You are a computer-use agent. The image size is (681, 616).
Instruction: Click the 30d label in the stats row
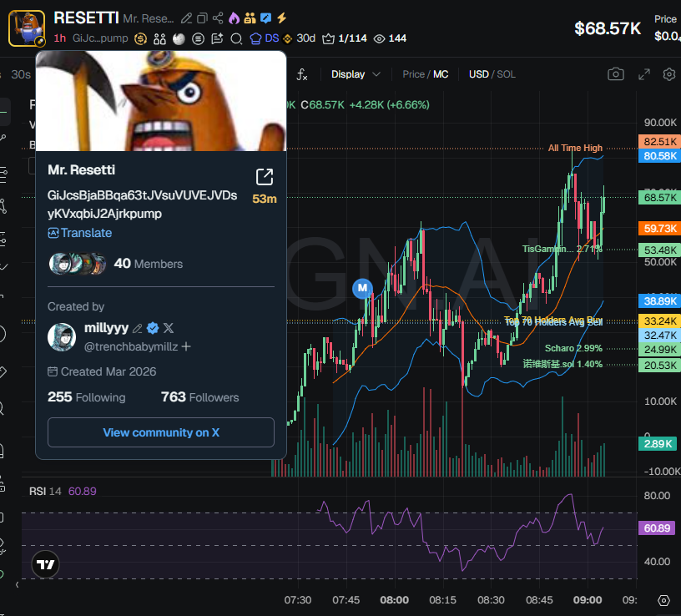click(305, 38)
